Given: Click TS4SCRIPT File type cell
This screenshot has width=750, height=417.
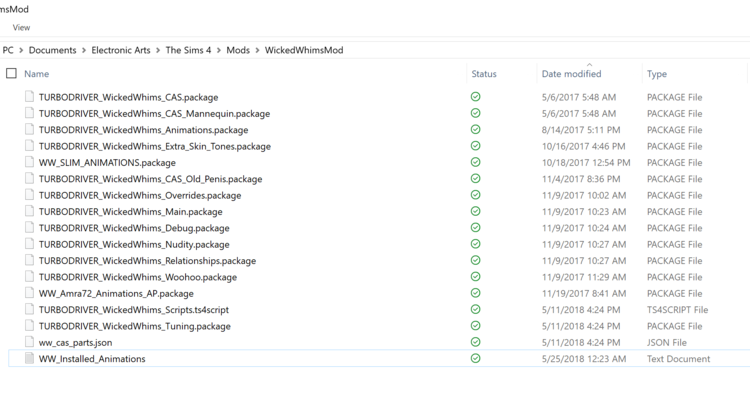Looking at the screenshot, I should (677, 310).
